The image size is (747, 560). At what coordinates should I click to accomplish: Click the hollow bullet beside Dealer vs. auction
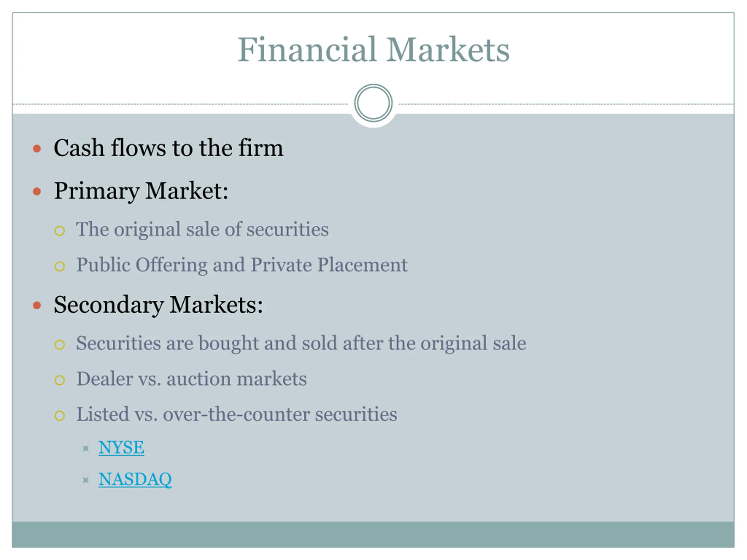tap(60, 380)
